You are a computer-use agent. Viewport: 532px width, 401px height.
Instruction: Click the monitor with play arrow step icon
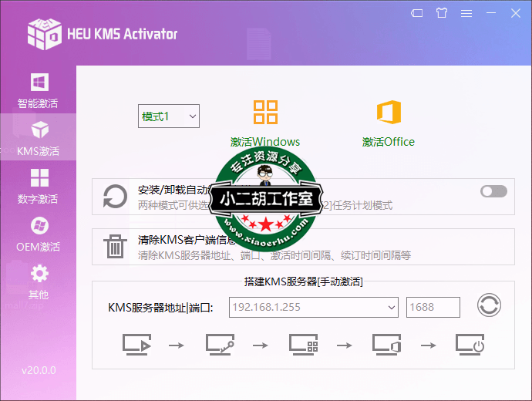(x=136, y=345)
